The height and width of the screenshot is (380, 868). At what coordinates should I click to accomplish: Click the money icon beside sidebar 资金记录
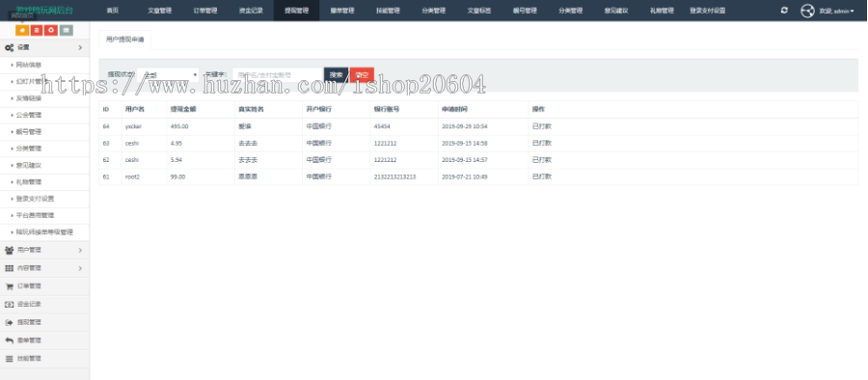[x=9, y=304]
